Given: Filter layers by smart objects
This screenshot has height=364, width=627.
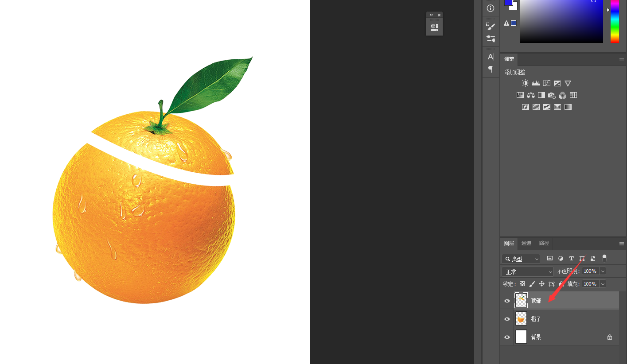Looking at the screenshot, I should point(593,259).
